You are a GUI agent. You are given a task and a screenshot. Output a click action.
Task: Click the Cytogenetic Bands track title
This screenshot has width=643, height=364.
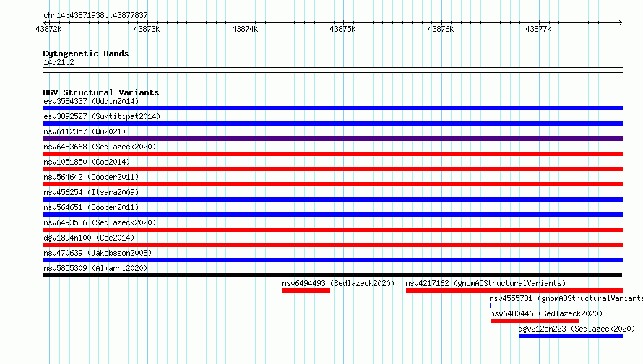(x=86, y=53)
